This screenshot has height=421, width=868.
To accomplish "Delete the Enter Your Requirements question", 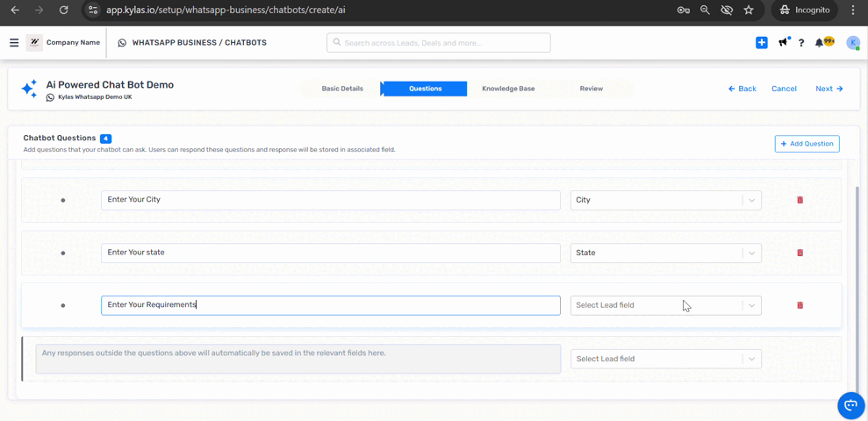I will (x=800, y=305).
